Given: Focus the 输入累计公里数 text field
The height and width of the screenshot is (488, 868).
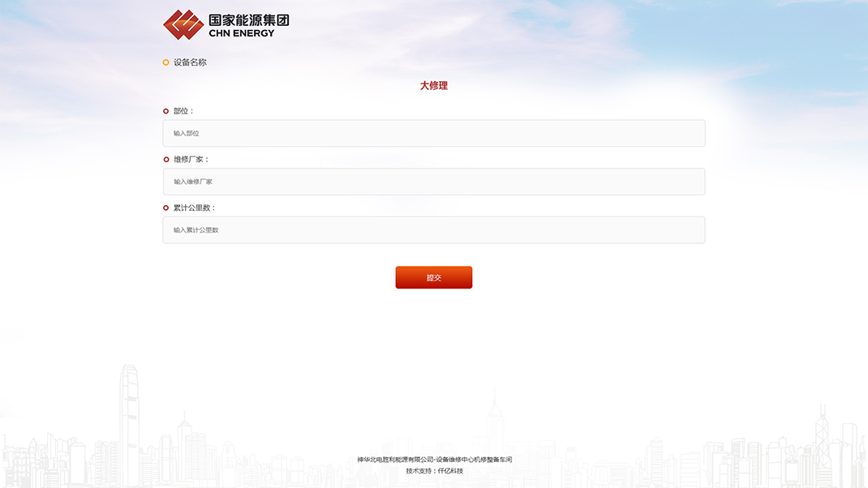Looking at the screenshot, I should coord(433,230).
